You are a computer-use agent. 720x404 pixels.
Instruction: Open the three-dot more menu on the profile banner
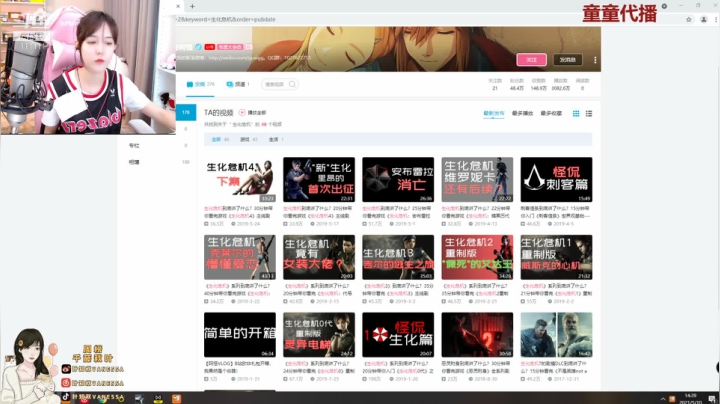[595, 60]
